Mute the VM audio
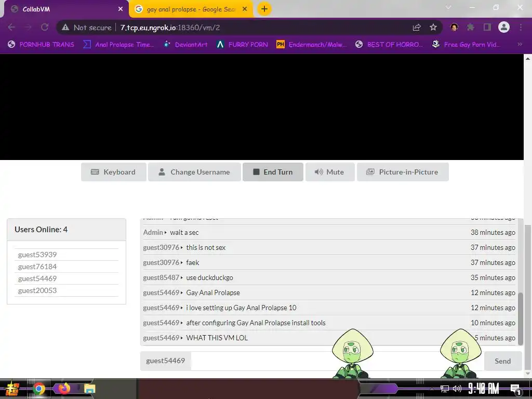Image resolution: width=532 pixels, height=399 pixels. pyautogui.click(x=330, y=172)
